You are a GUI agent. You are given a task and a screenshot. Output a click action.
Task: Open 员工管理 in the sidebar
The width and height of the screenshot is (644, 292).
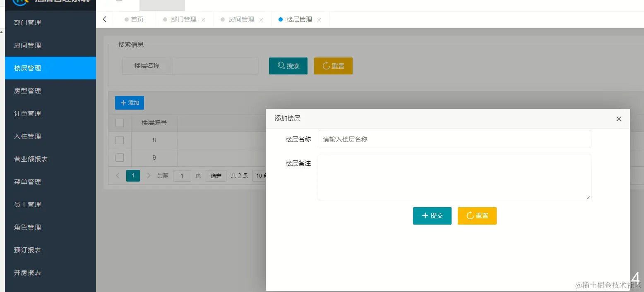50,205
